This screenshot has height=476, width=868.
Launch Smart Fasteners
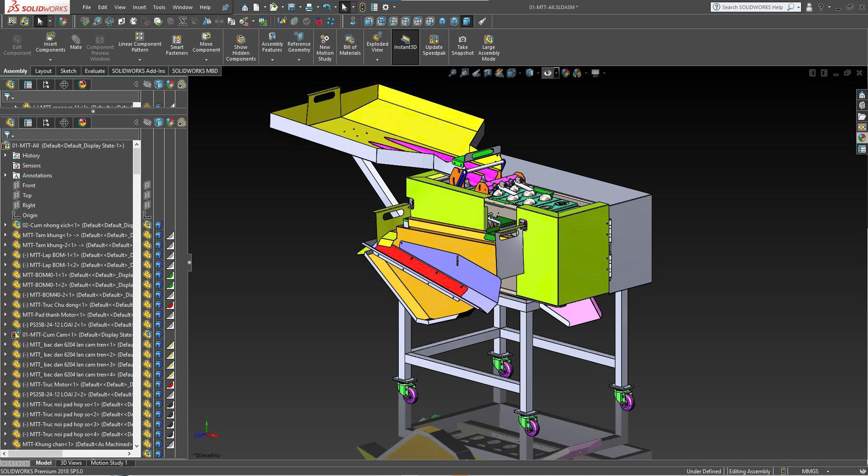[x=177, y=45]
